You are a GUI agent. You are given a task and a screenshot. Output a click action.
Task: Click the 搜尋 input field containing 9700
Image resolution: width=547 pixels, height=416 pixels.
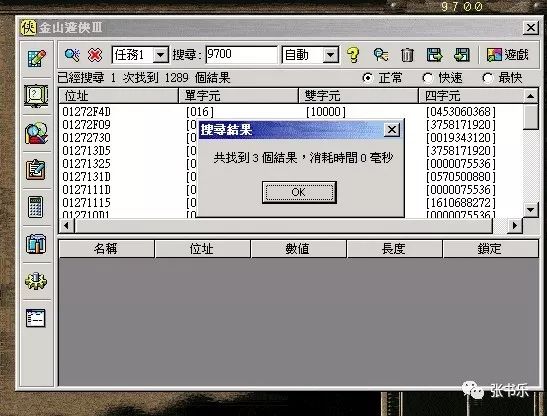tap(241, 55)
